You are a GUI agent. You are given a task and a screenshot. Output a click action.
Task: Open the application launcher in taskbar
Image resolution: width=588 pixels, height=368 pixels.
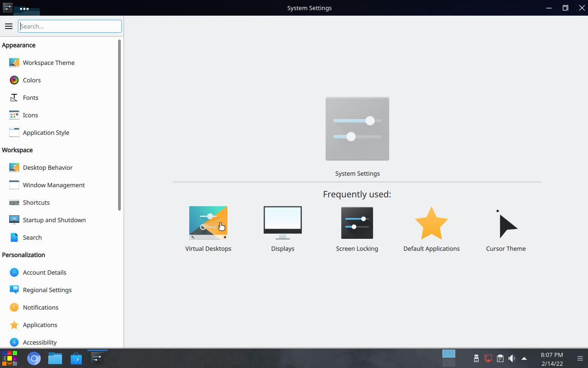click(10, 358)
